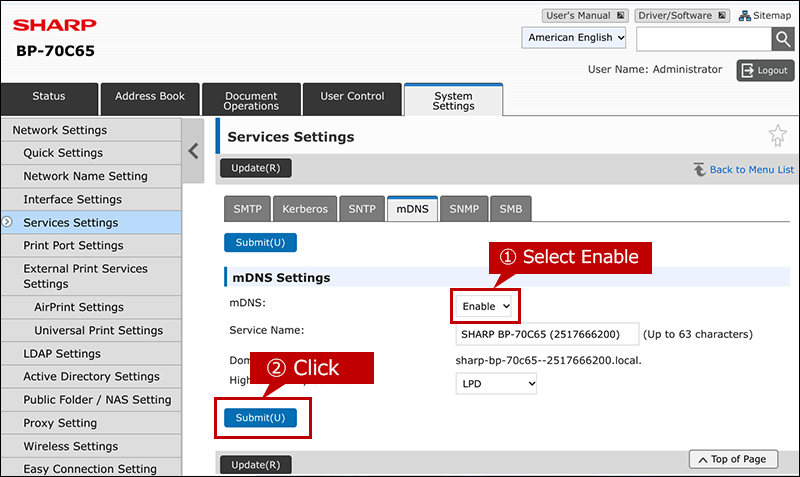Open LDAP Settings in sidebar

coord(91,354)
